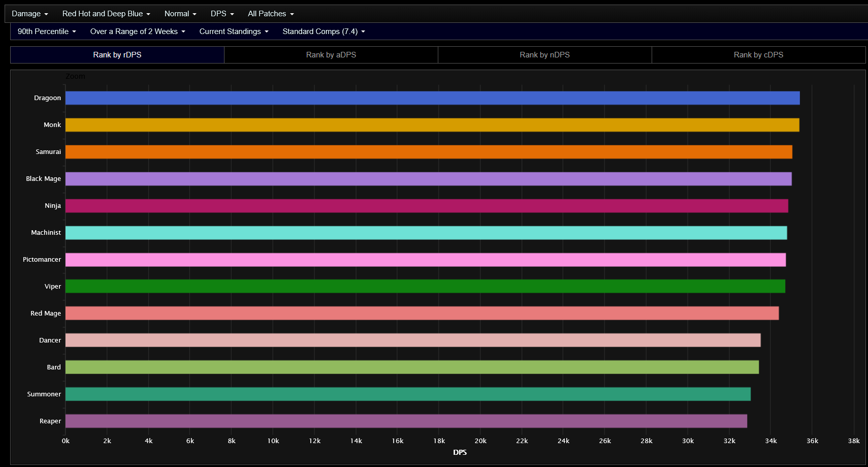Click the cyan Machinist bar

pyautogui.click(x=426, y=233)
